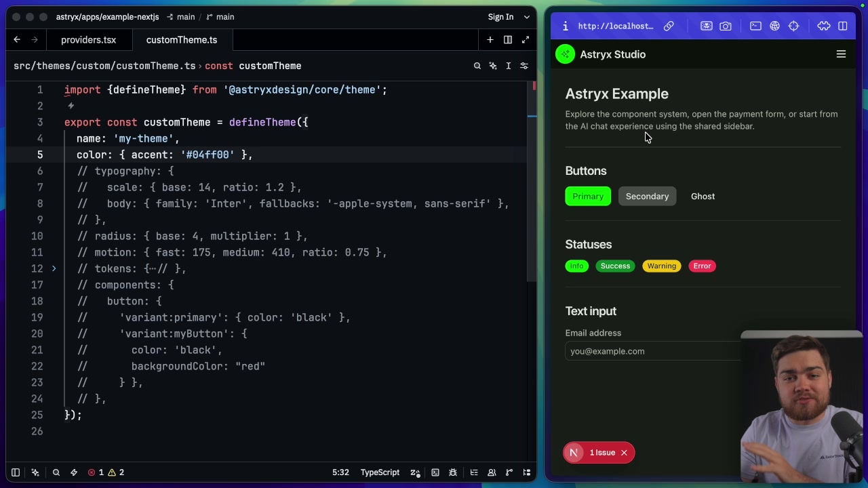Click line number 10 in the gutter
Image resolution: width=868 pixels, height=488 pixels.
click(37, 236)
